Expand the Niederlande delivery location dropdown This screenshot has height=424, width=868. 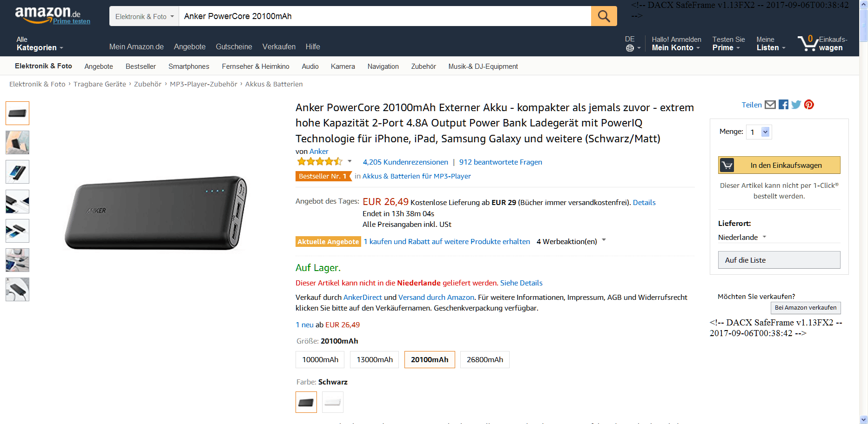coord(742,237)
